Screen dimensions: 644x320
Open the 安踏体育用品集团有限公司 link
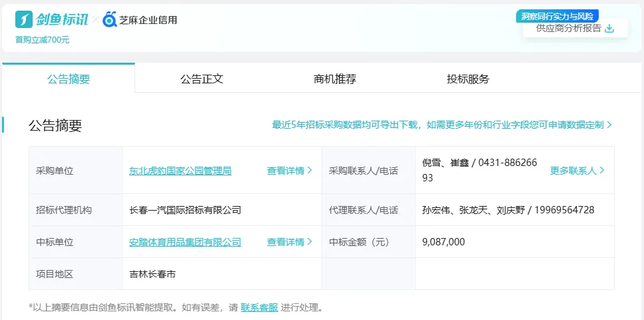click(185, 242)
